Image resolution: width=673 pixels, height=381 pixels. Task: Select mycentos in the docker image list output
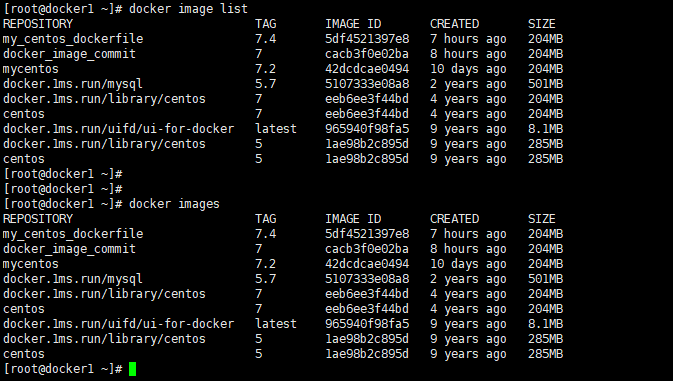tap(30, 69)
